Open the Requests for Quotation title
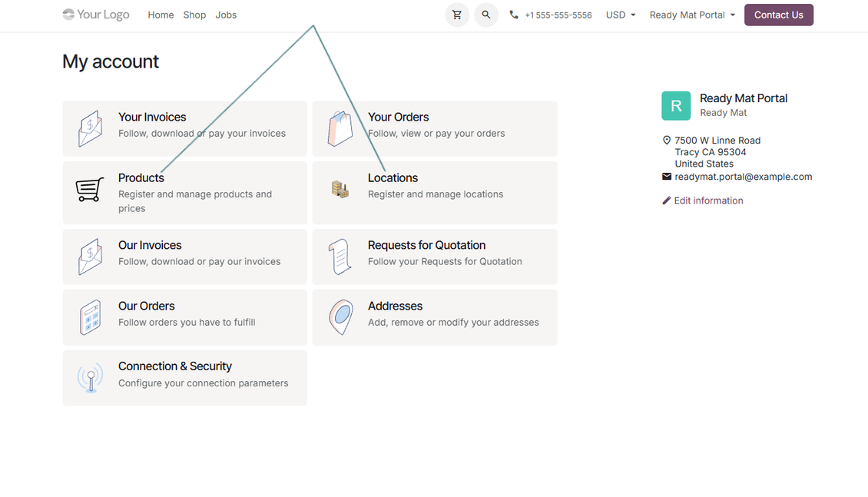Viewport: 868px width, 497px height. 427,245
